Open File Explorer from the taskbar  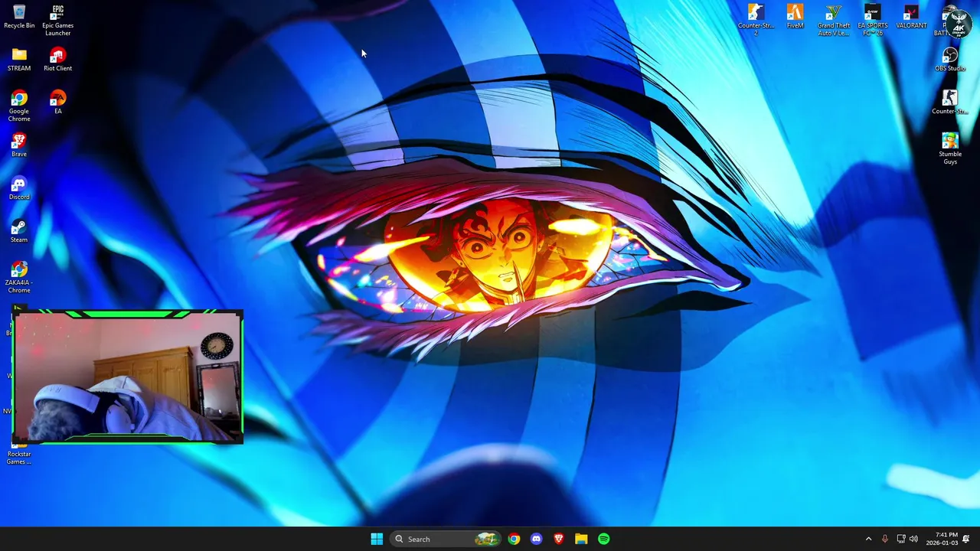click(x=581, y=539)
